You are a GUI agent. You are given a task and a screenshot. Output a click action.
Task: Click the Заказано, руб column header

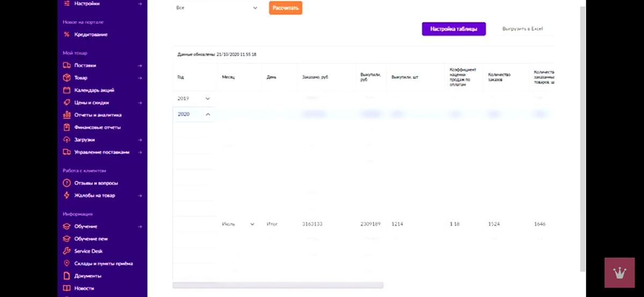(315, 77)
